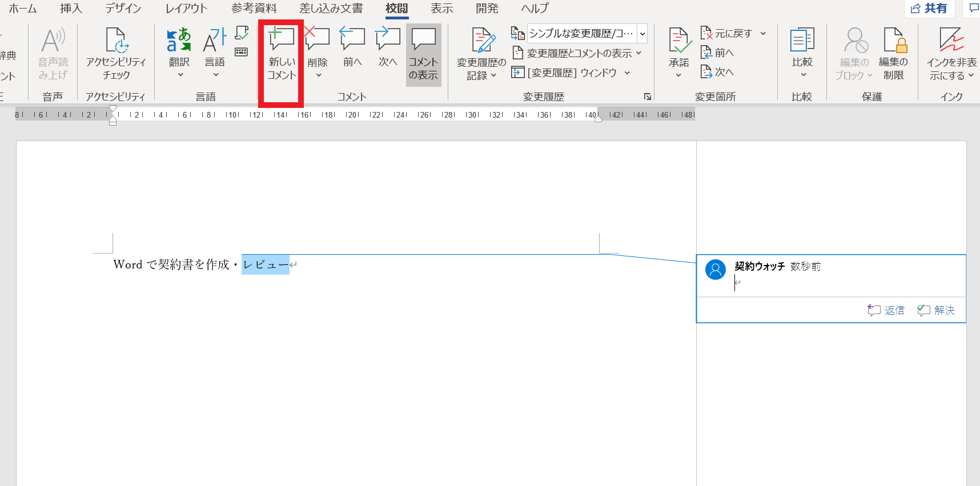Switch to the 参考資料 tab
Image resolution: width=980 pixels, height=486 pixels.
(x=254, y=9)
